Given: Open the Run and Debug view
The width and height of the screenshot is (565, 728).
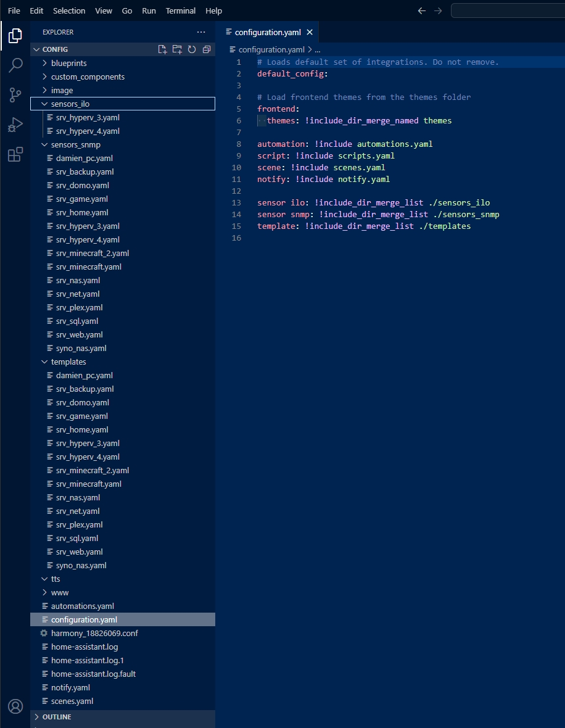Looking at the screenshot, I should (15, 125).
